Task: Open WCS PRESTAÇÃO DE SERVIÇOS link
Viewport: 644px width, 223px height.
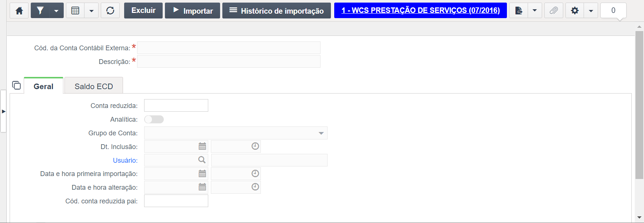Action: pyautogui.click(x=421, y=10)
